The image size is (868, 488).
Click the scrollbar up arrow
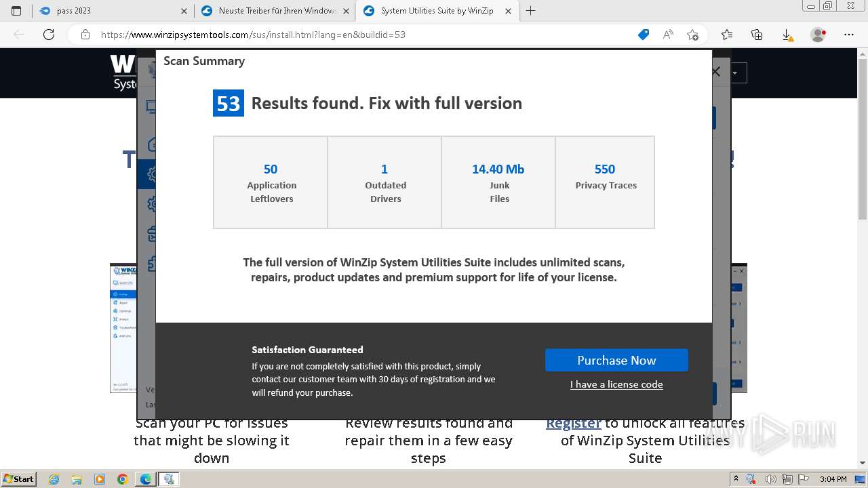[x=863, y=53]
